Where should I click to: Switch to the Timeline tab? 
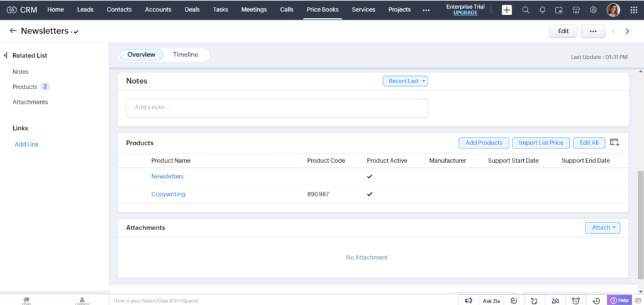(186, 55)
